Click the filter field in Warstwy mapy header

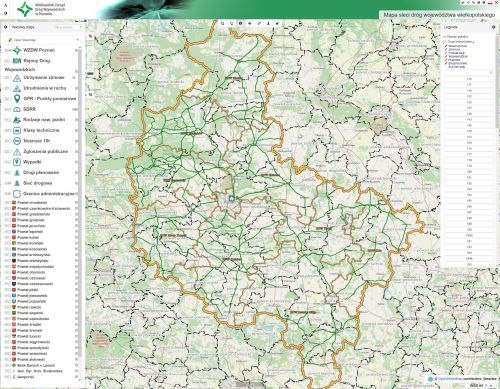(68, 27)
